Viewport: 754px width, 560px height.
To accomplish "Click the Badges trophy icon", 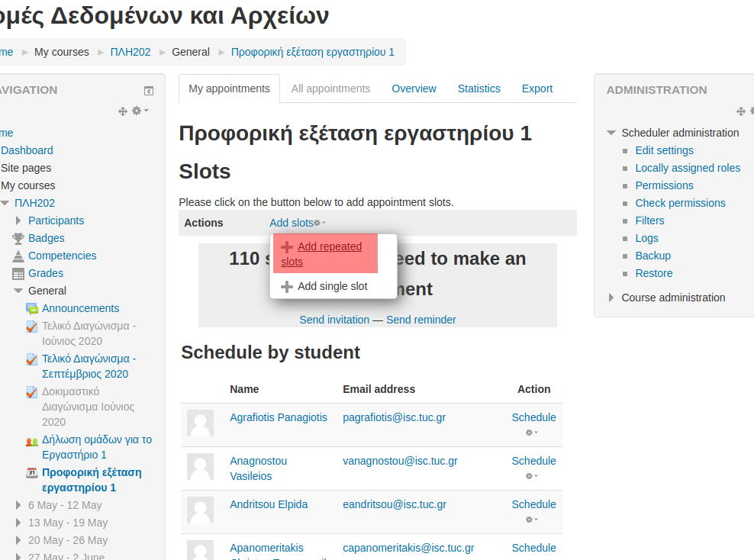I will pos(18,239).
